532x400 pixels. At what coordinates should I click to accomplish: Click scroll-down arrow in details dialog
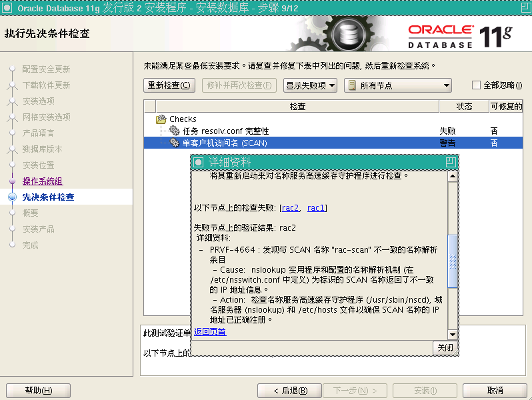click(453, 334)
